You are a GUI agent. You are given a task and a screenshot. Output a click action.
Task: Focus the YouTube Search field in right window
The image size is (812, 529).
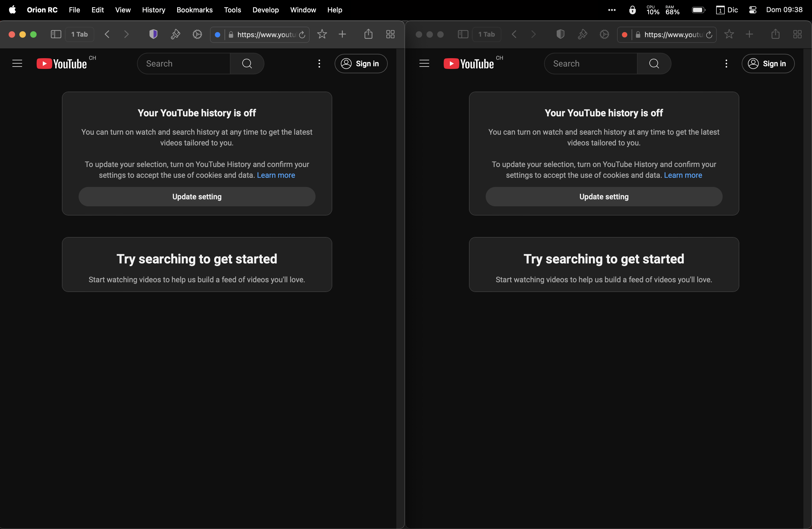[590, 64]
